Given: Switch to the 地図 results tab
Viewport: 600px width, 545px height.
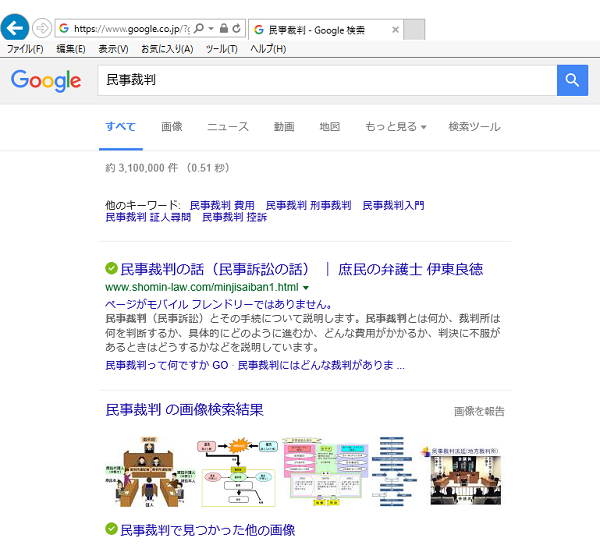Looking at the screenshot, I should [x=329, y=127].
